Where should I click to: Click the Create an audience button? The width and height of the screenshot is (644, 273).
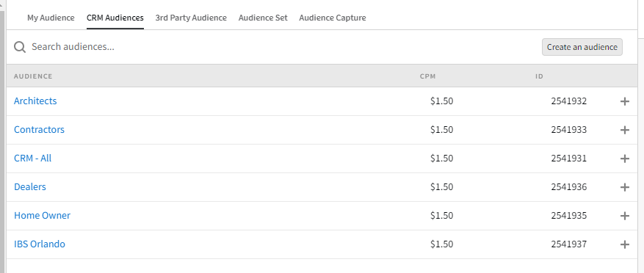coord(582,47)
